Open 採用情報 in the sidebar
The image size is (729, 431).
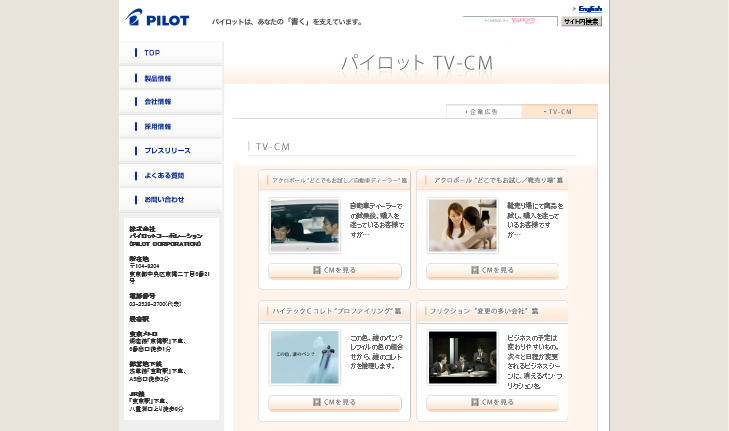tap(171, 126)
